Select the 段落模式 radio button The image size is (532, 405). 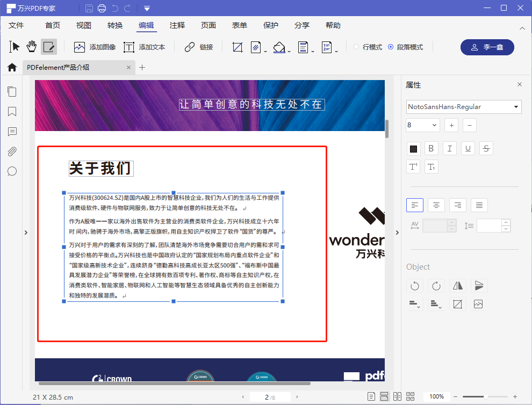point(391,47)
